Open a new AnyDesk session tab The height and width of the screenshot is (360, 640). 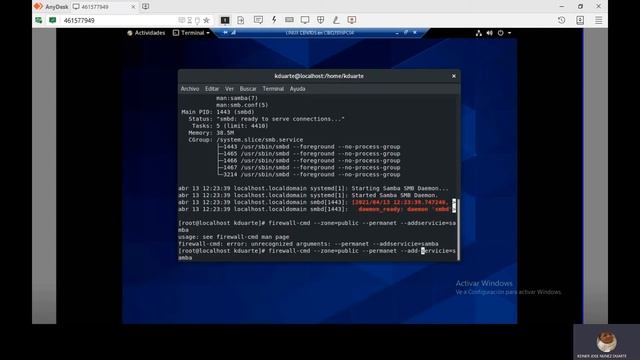click(x=145, y=7)
